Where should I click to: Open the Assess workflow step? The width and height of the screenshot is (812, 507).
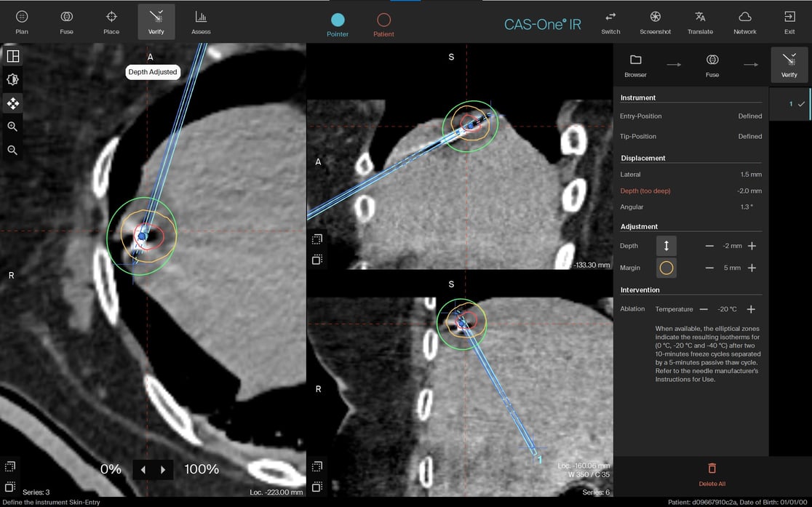pos(201,23)
